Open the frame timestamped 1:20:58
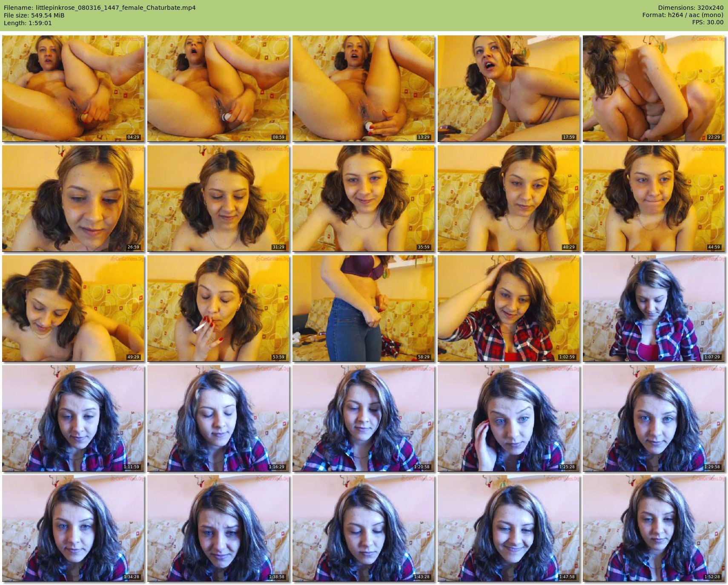Image resolution: width=728 pixels, height=585 pixels. point(363,418)
